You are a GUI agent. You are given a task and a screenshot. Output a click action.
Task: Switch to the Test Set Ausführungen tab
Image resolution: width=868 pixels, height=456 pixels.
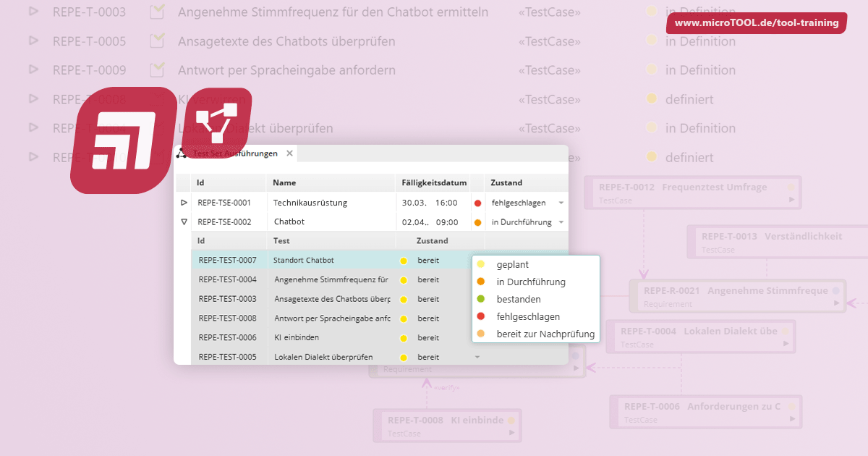tap(235, 153)
